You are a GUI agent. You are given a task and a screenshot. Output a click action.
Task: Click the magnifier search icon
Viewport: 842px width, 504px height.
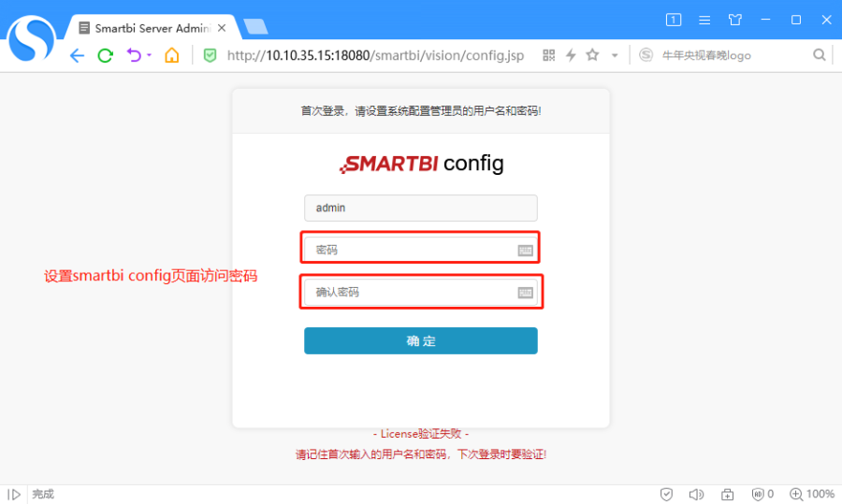(x=819, y=55)
